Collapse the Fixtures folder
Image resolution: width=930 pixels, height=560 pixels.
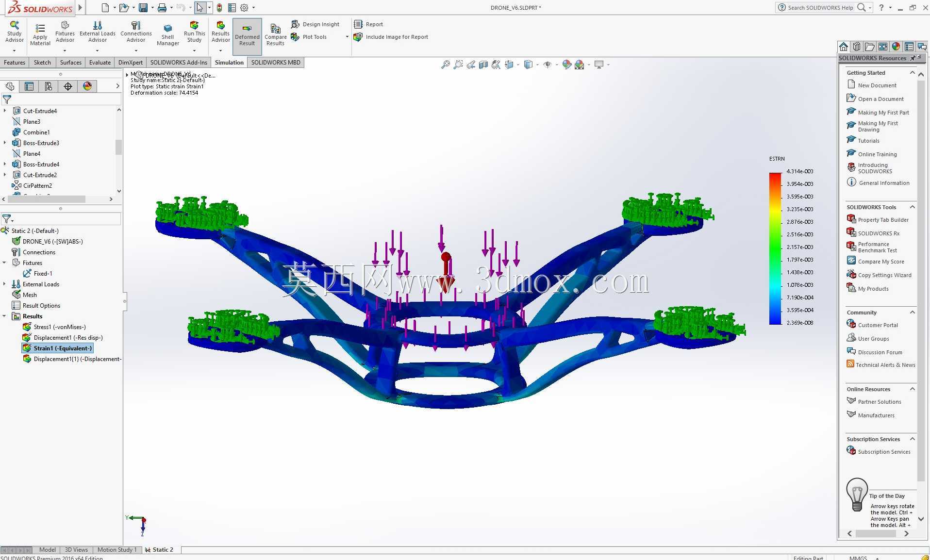click(4, 263)
